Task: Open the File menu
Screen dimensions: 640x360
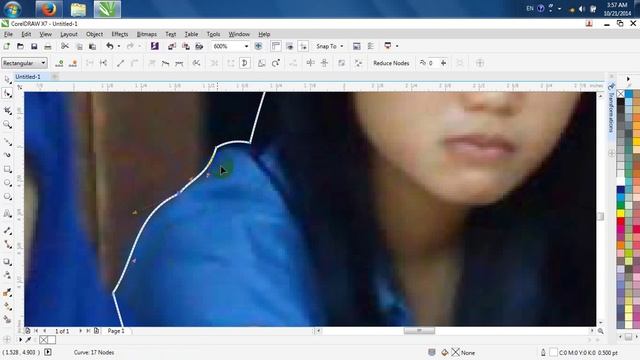Action: [x=8, y=34]
